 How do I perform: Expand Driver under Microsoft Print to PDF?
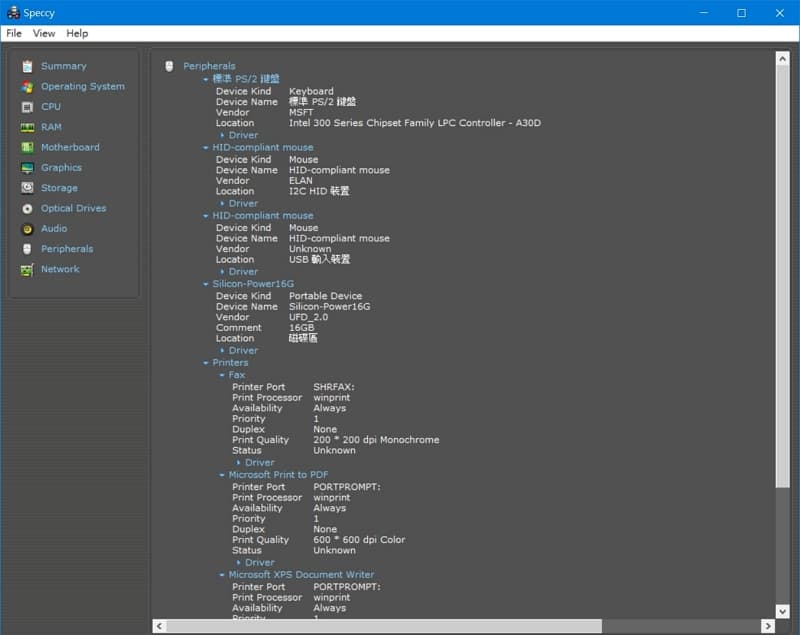click(238, 563)
